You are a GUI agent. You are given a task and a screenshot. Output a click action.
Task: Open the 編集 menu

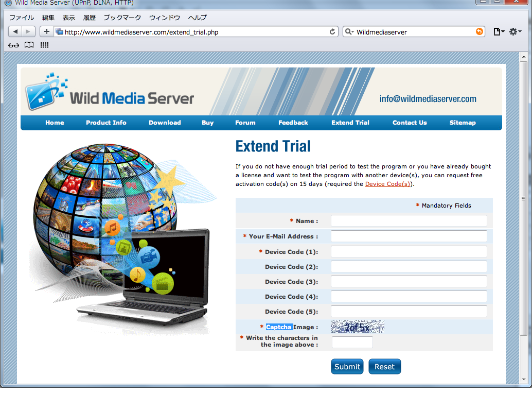pyautogui.click(x=48, y=18)
